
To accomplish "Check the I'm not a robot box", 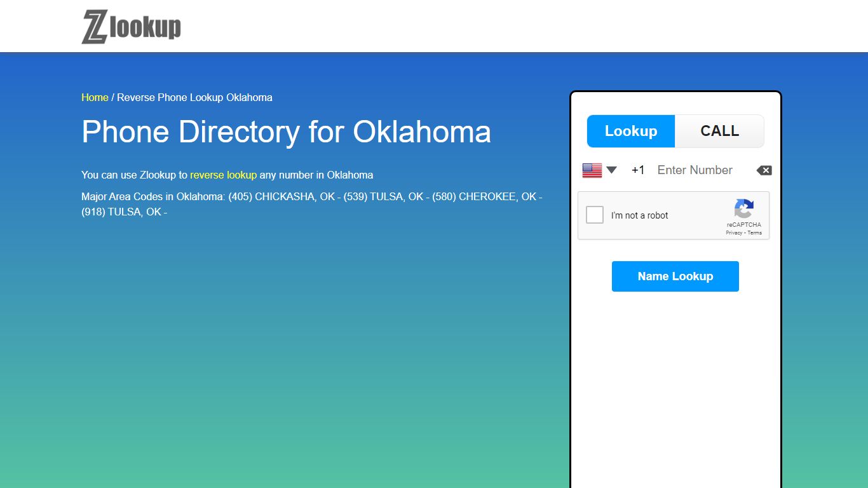I will click(x=595, y=215).
